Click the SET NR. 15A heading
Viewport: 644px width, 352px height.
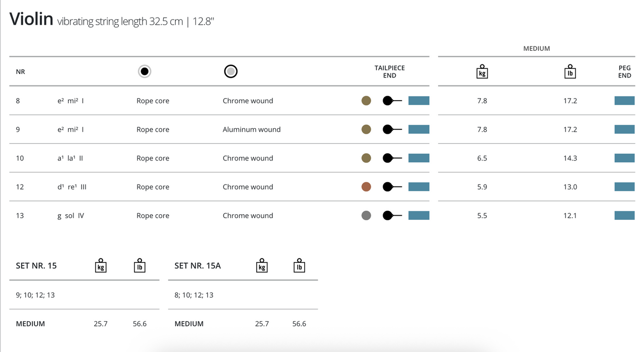pos(197,266)
